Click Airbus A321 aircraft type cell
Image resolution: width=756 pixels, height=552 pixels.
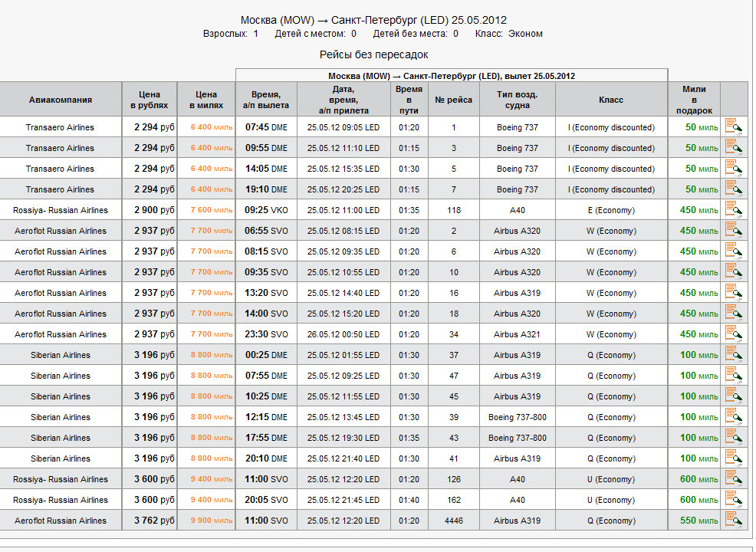(x=518, y=334)
